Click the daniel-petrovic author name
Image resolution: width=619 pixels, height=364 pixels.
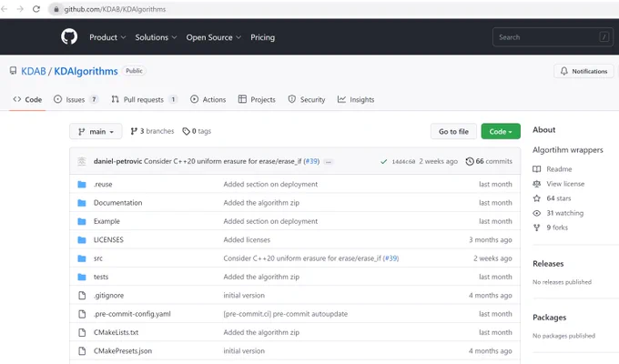click(x=117, y=161)
